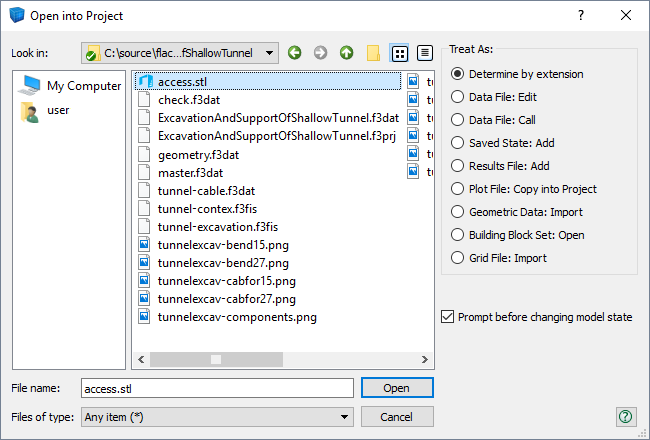
Task: Create a new folder using folder icon
Action: tap(373, 53)
